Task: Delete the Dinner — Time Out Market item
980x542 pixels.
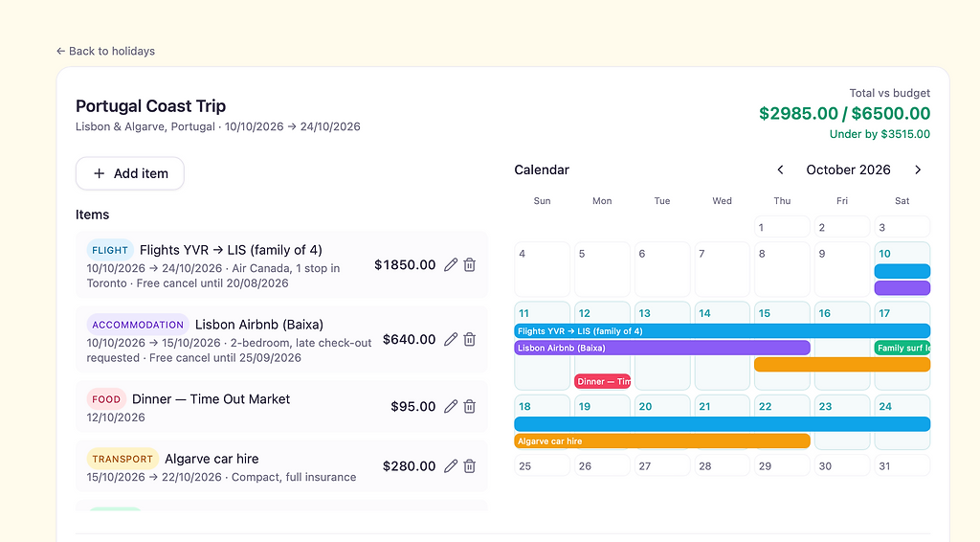Action: click(x=469, y=406)
